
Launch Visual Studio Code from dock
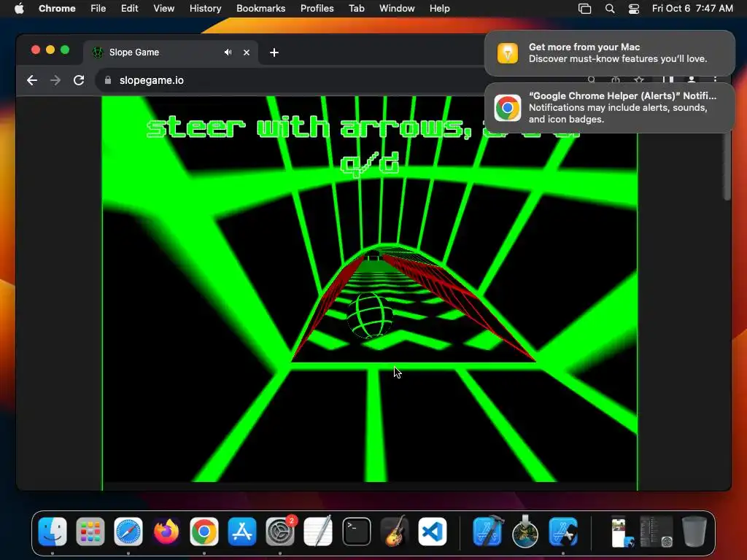tap(433, 532)
